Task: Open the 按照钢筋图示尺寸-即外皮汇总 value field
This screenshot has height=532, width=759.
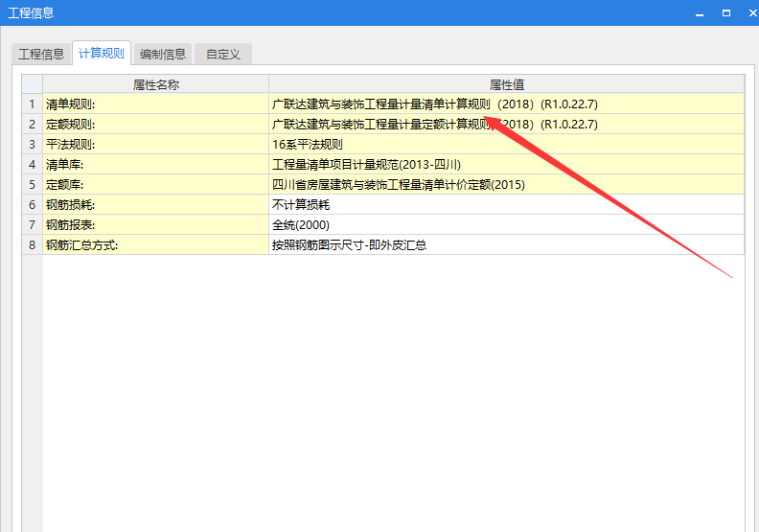Action: tap(506, 245)
